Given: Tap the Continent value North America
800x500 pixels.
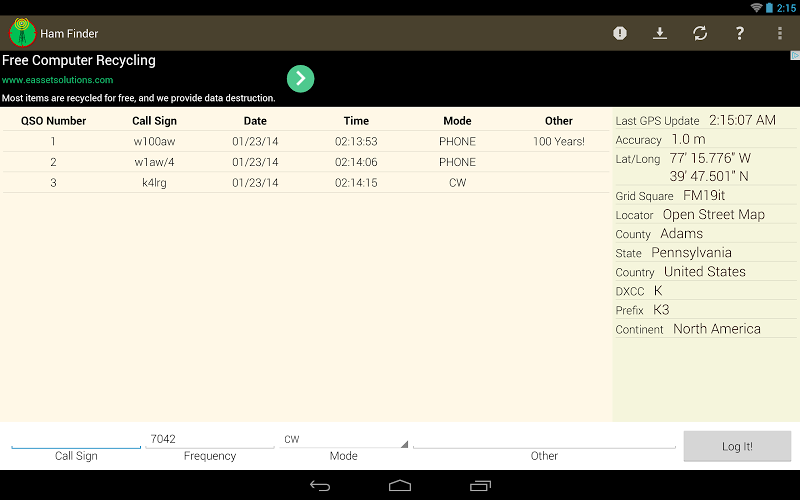Looking at the screenshot, I should [717, 329].
